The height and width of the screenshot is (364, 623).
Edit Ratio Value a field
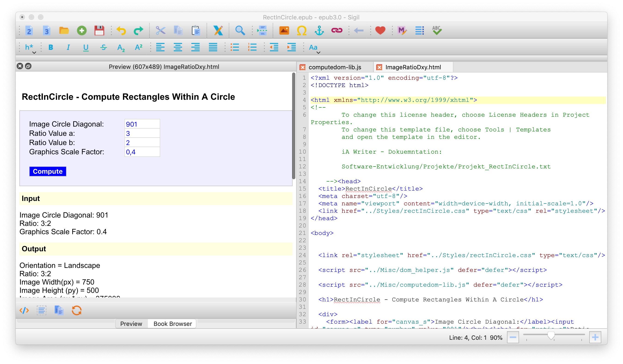(x=142, y=133)
